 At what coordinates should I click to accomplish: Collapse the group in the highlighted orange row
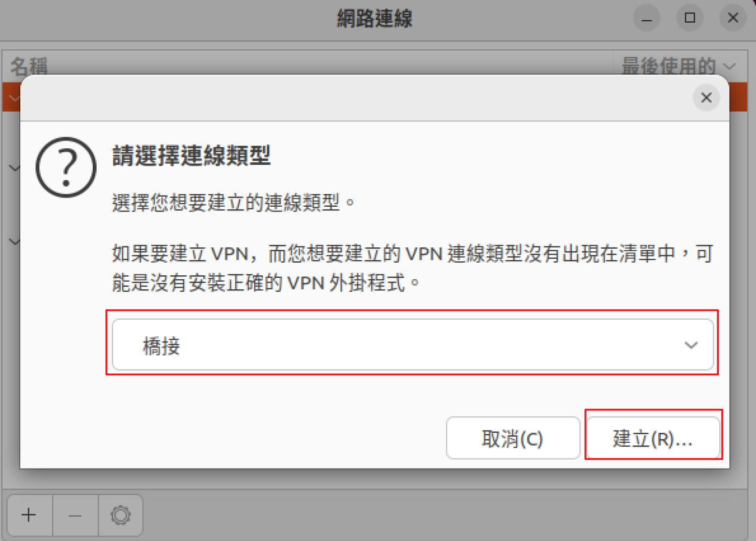pos(15,99)
